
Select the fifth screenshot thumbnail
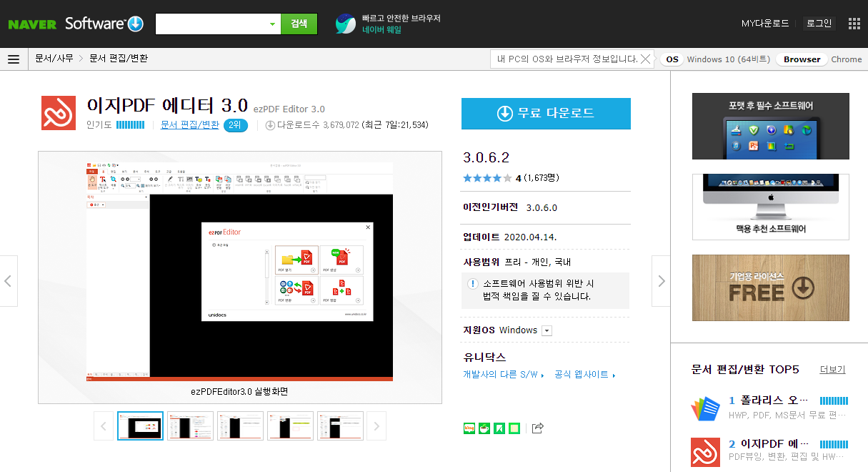[x=341, y=426]
